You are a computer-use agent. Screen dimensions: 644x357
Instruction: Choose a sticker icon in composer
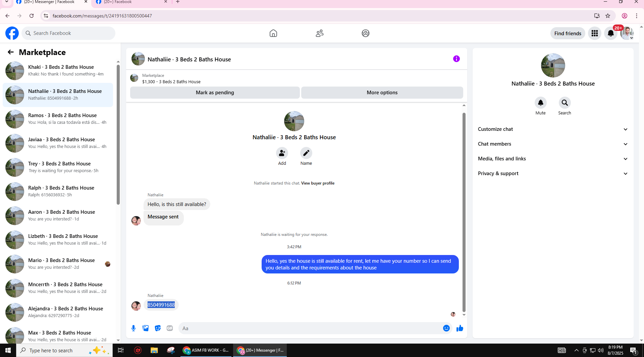click(158, 328)
